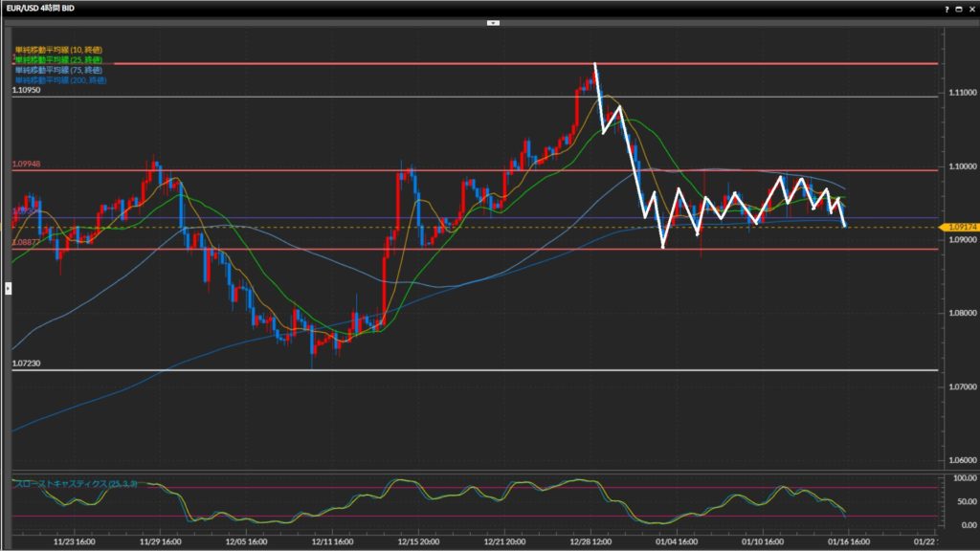The width and height of the screenshot is (980, 551).
Task: Click the 1.10000 price axis label
Action: click(x=961, y=165)
